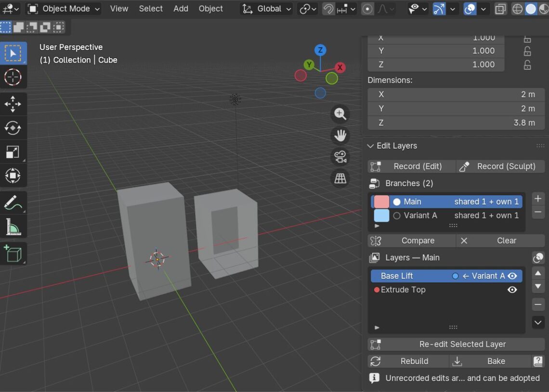Open the View menu
The image size is (549, 392).
pyautogui.click(x=119, y=9)
